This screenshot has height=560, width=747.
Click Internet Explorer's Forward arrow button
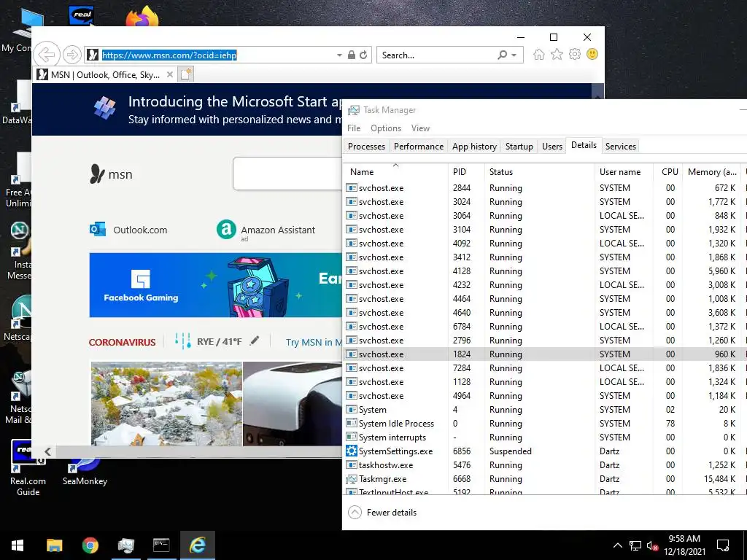coord(72,55)
